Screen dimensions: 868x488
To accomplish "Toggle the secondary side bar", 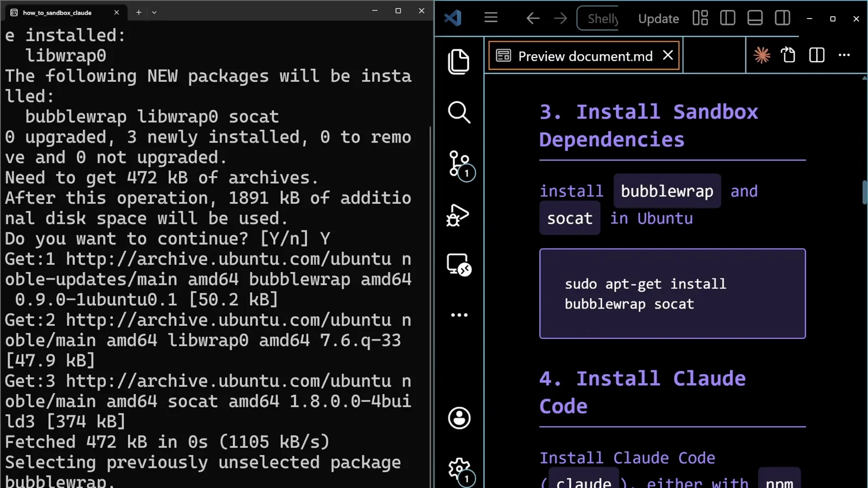I will (x=783, y=18).
